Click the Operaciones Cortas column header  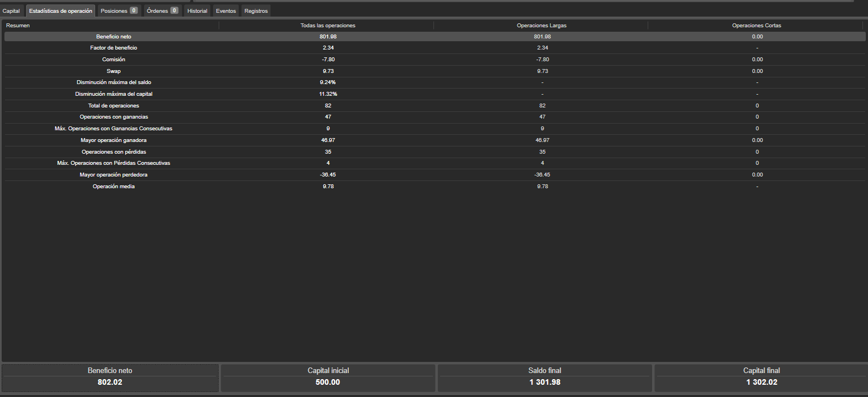pos(756,26)
